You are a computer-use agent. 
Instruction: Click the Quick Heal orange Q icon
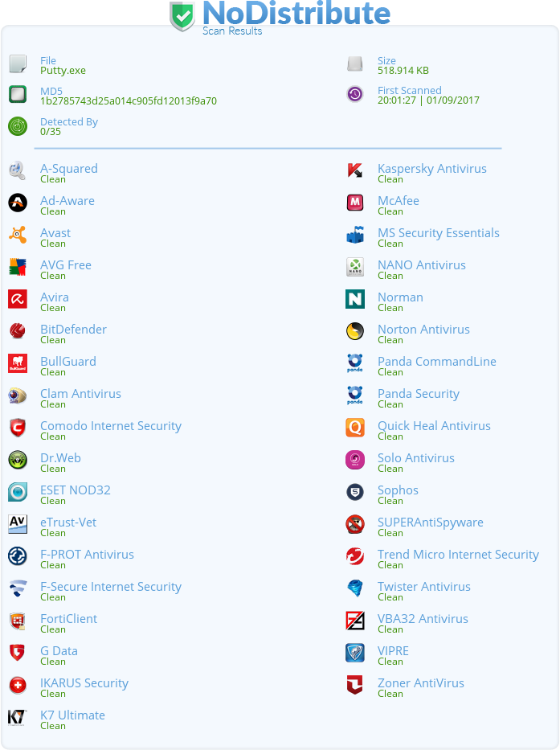355,427
